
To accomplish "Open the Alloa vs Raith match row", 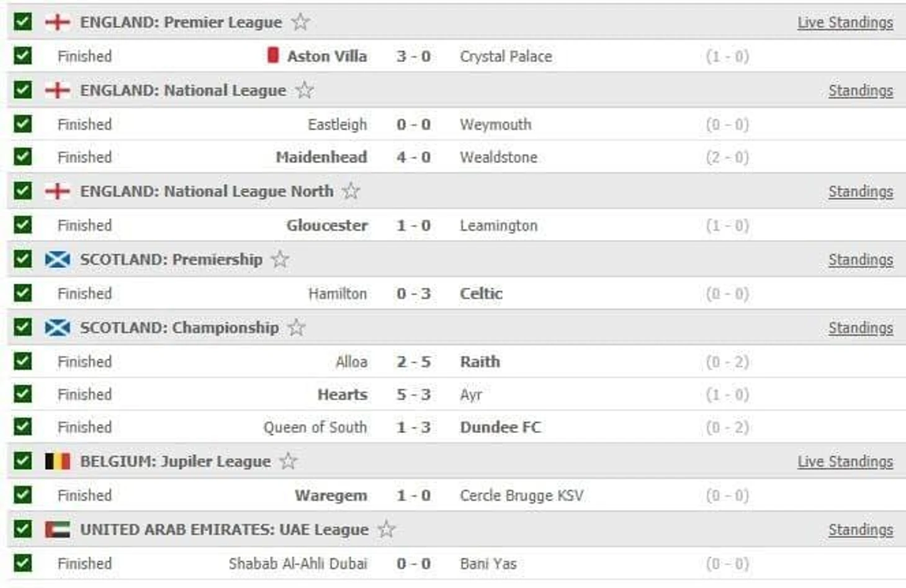I will click(456, 362).
